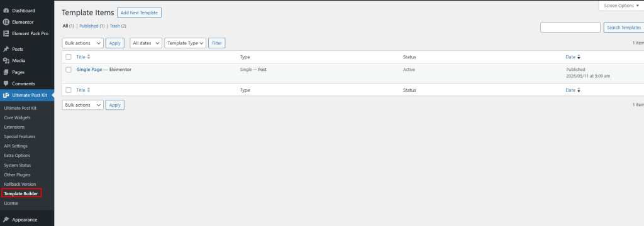The width and height of the screenshot is (644, 226).
Task: Click the Filter button
Action: coord(217,43)
